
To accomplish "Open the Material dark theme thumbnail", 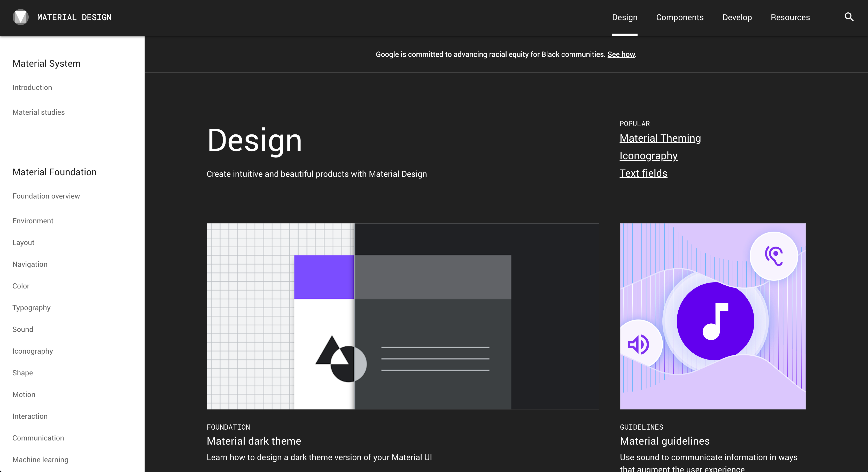I will pyautogui.click(x=402, y=316).
